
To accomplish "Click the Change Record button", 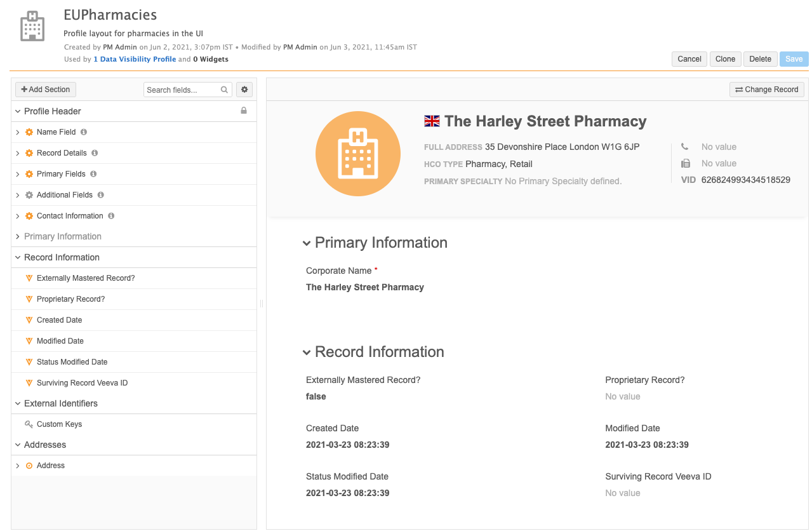I will tap(766, 90).
